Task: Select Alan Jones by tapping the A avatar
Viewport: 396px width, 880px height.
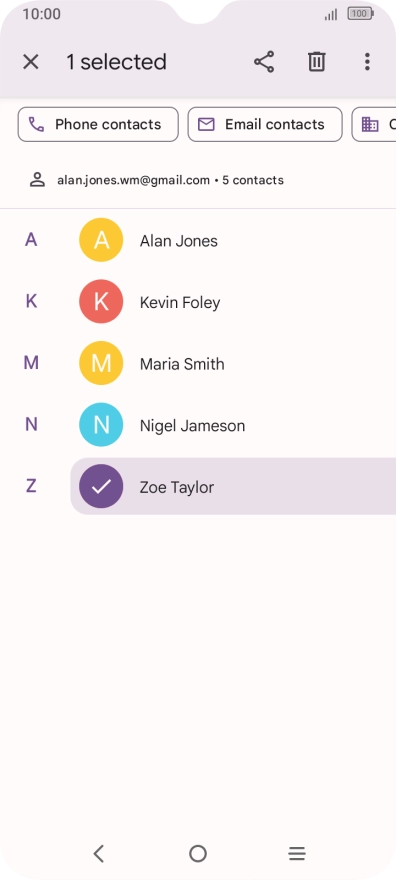Action: click(101, 240)
